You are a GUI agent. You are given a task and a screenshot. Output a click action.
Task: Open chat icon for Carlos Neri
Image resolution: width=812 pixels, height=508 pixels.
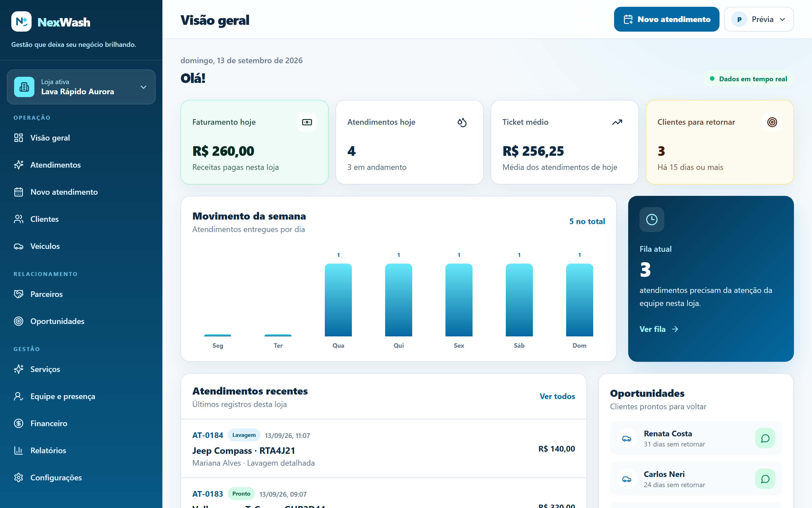click(x=765, y=479)
